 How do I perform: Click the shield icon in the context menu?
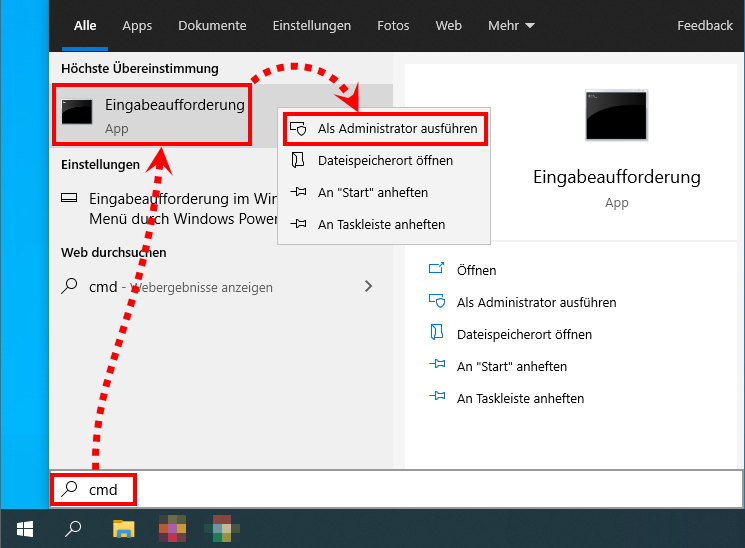pos(298,129)
